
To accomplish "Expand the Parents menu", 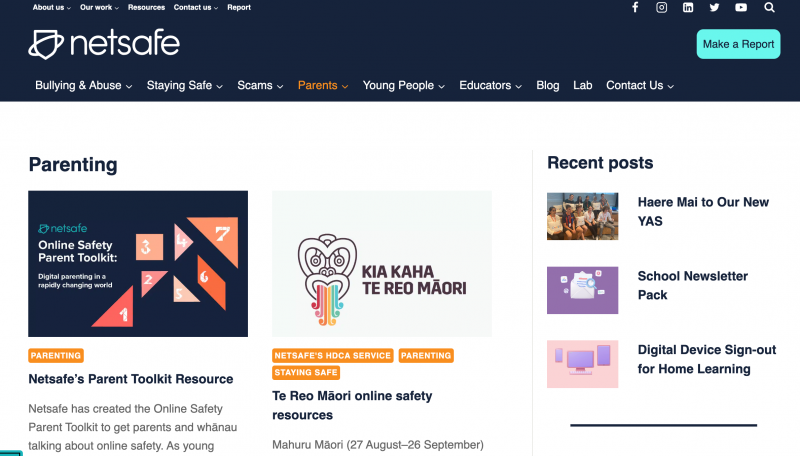I will coord(323,86).
